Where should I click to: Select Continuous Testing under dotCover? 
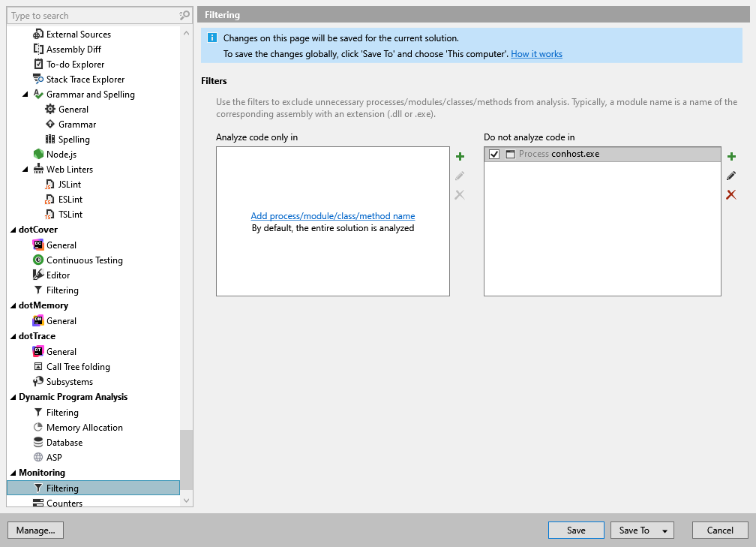click(84, 260)
